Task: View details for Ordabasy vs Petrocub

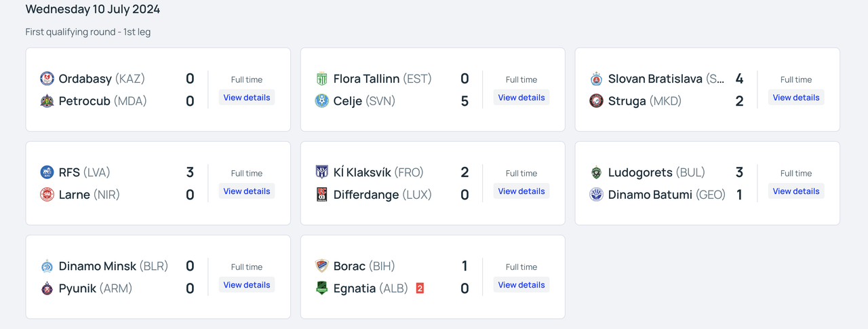Action: pyautogui.click(x=247, y=98)
